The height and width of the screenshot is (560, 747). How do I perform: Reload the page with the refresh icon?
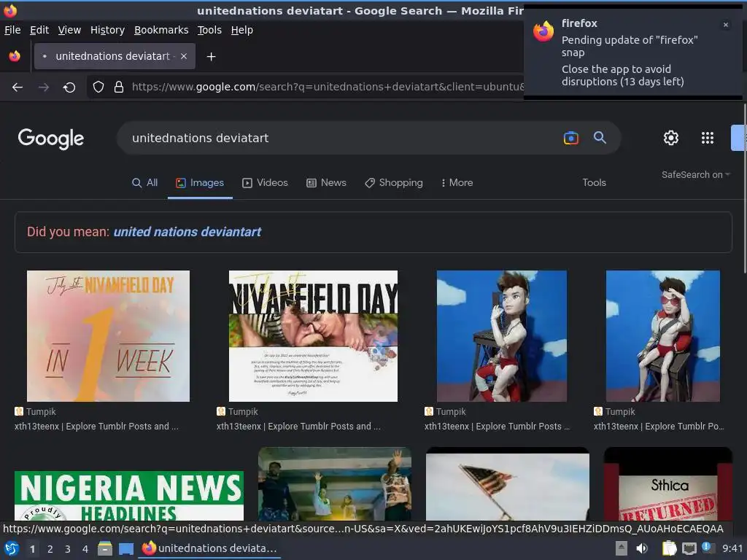69,87
